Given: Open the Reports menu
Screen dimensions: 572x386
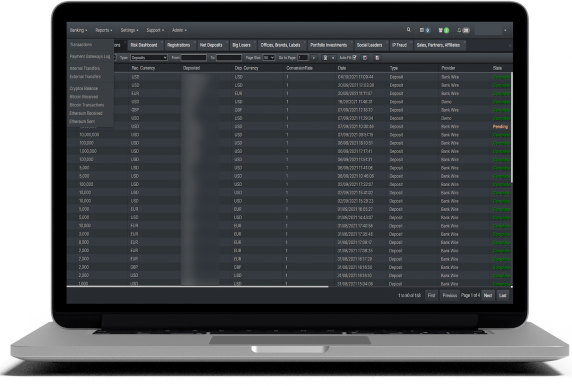Looking at the screenshot, I should point(104,30).
